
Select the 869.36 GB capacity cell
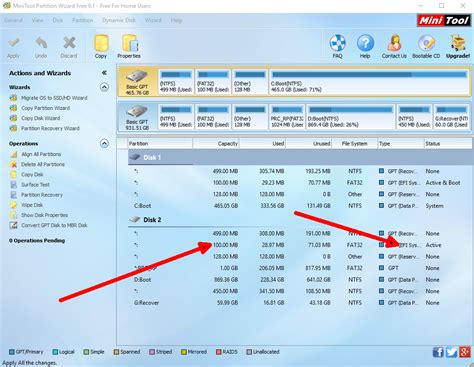226,280
